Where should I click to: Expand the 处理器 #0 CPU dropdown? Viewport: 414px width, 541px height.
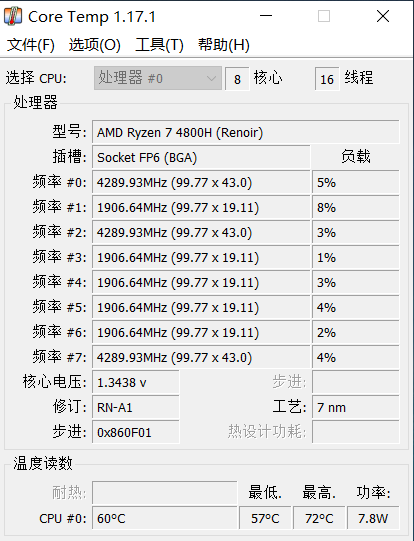tap(158, 78)
